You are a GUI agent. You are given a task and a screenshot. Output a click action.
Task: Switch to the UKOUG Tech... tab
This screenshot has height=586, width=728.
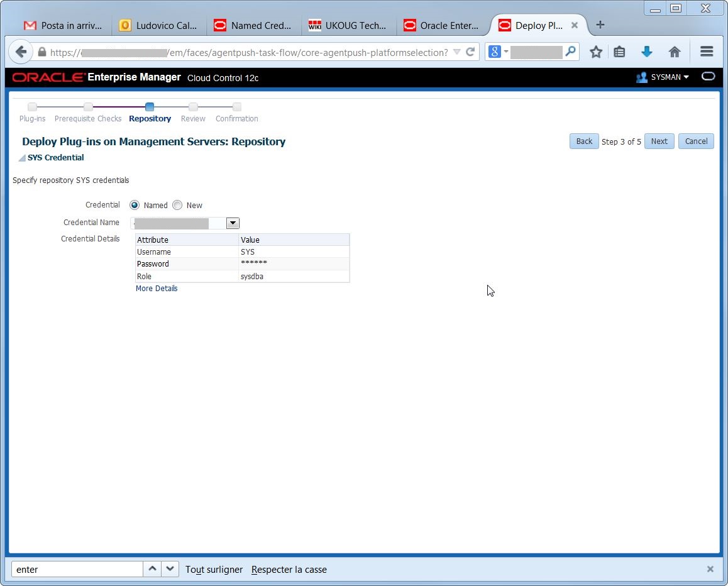click(x=347, y=26)
